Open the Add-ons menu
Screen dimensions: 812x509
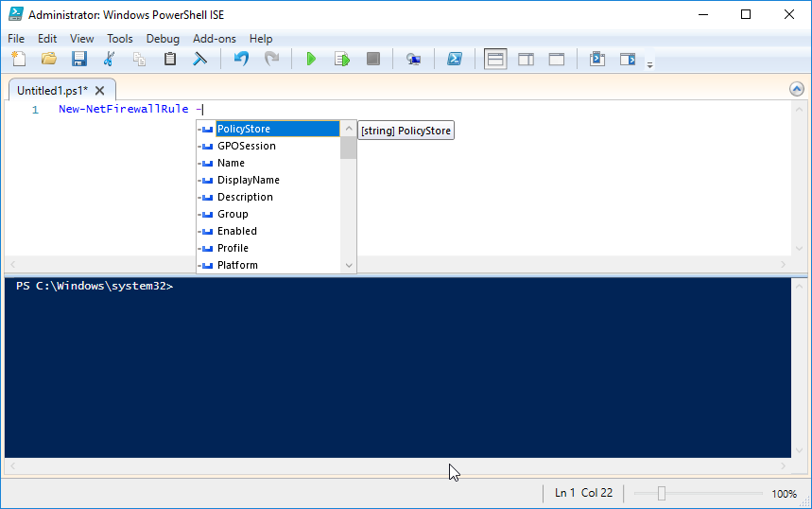tap(215, 39)
